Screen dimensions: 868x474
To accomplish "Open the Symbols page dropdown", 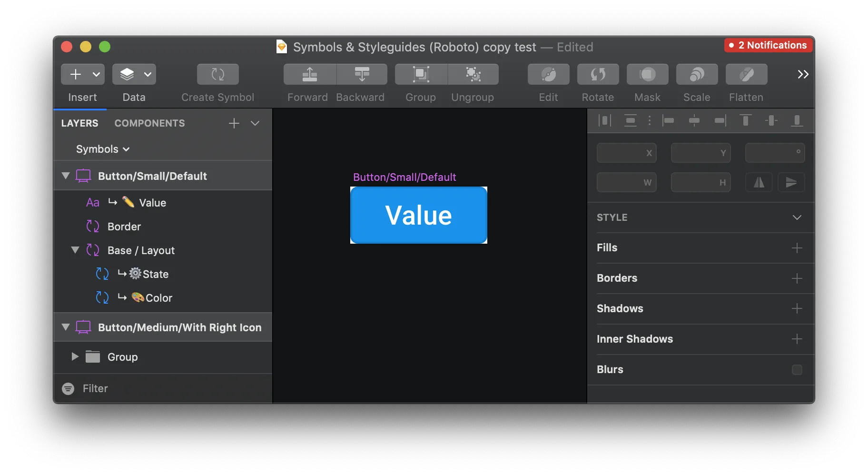I will coord(102,149).
